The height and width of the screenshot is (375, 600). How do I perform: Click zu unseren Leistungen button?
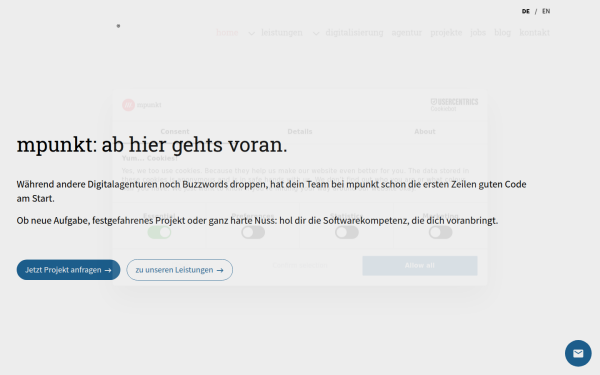179,270
